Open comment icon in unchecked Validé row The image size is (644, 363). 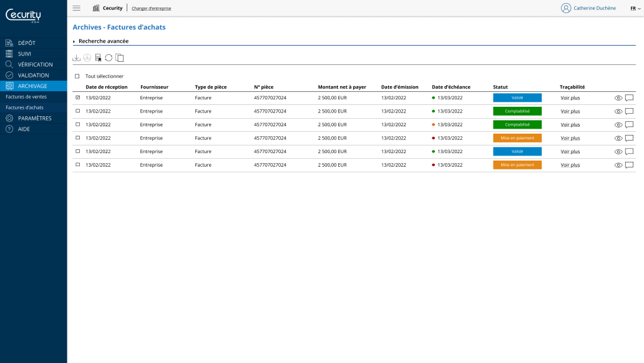pyautogui.click(x=629, y=152)
